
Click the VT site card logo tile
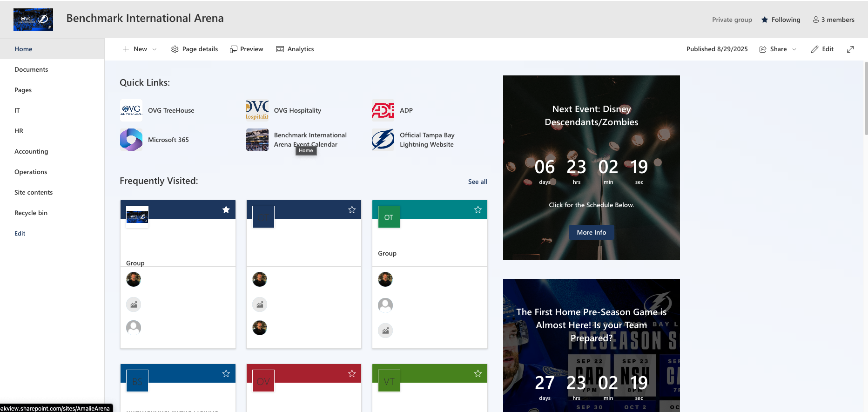point(389,381)
